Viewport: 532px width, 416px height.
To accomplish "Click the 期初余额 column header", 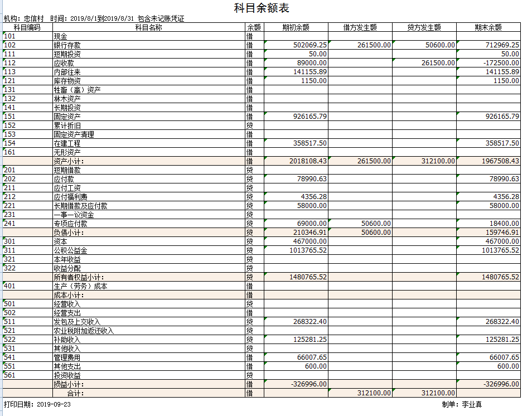I will (x=296, y=27).
